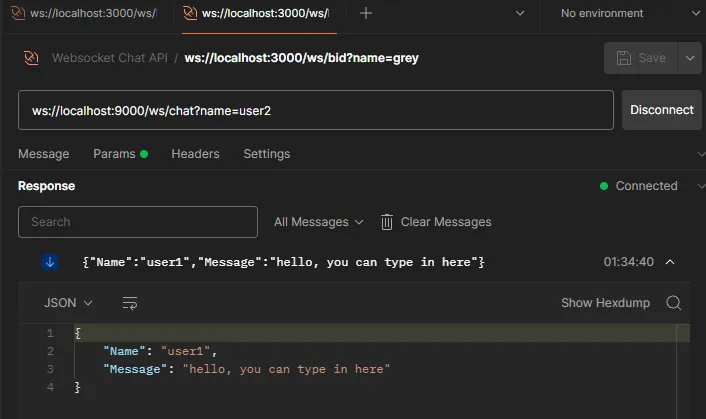This screenshot has width=706, height=419.
Task: Open the Websocket Chat API breadcrumb
Action: [109, 58]
